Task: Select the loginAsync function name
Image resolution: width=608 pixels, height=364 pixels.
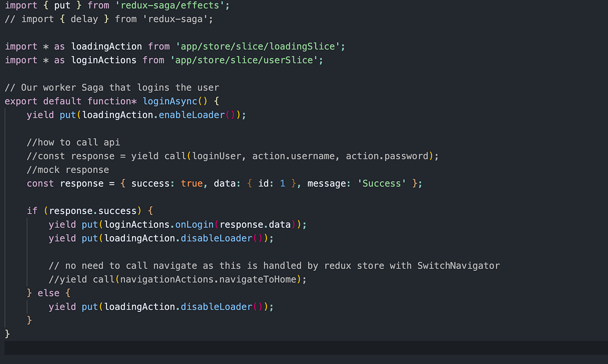Action: (x=170, y=101)
